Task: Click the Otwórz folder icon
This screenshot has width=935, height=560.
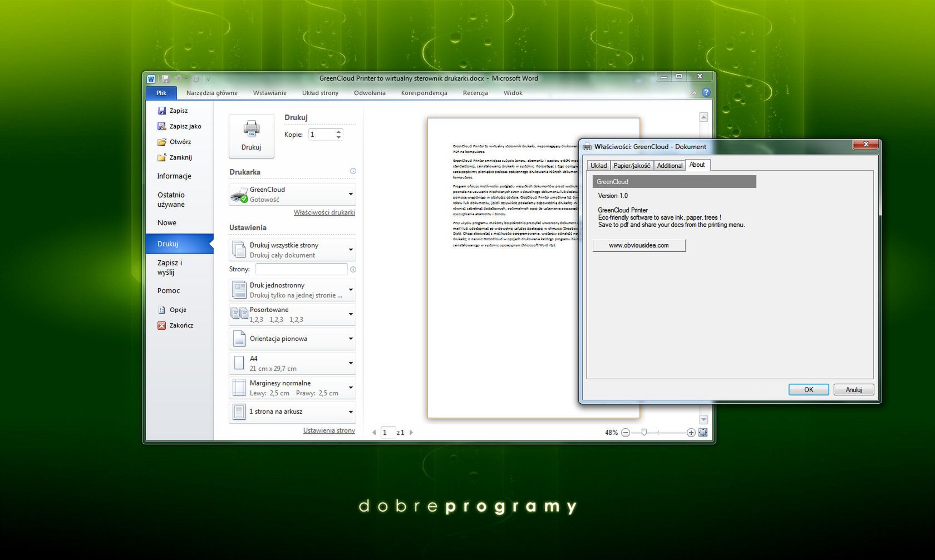Action: pyautogui.click(x=162, y=142)
